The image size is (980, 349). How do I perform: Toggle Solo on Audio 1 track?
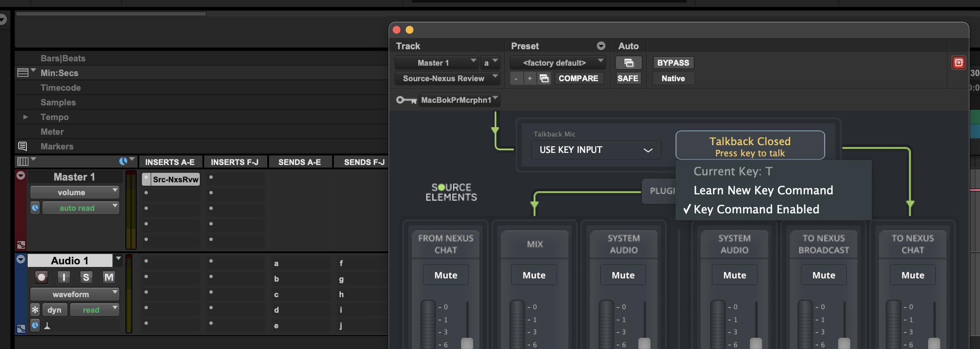pos(86,277)
